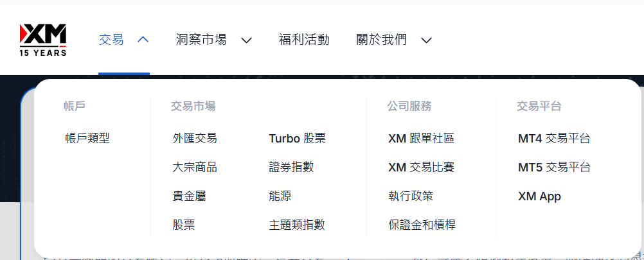Expand the 洞察市場 dropdown chevron
Image resolution: width=644 pixels, height=260 pixels.
pyautogui.click(x=246, y=40)
